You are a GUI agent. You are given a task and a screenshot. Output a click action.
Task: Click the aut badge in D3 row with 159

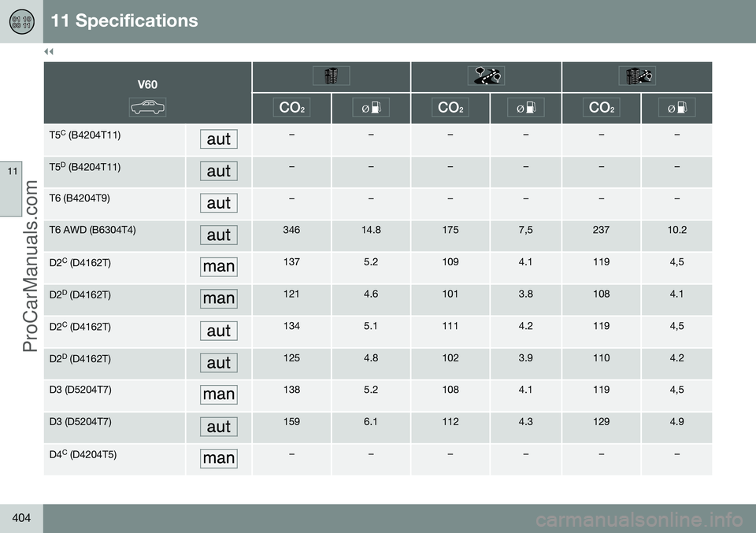click(x=219, y=427)
